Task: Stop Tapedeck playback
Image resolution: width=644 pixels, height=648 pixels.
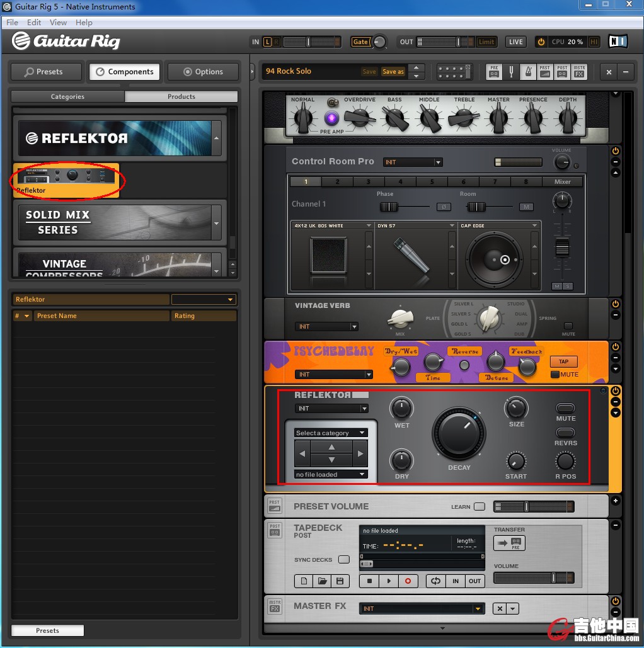Action: pos(369,581)
